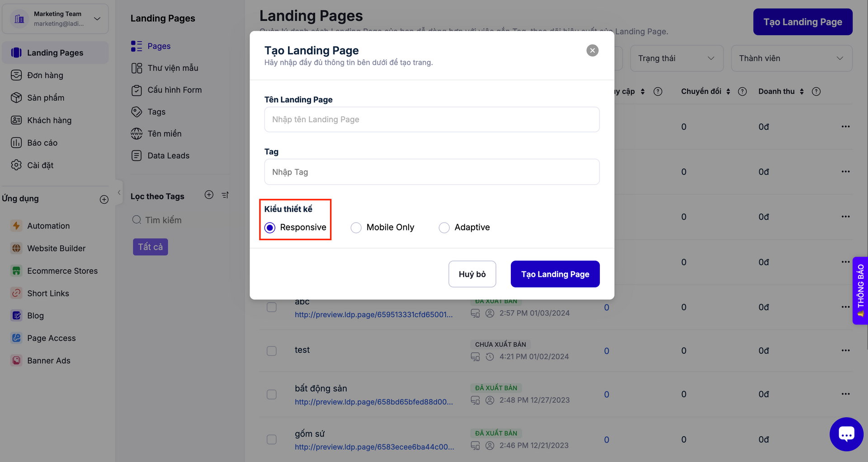The width and height of the screenshot is (868, 462).
Task: Select Responsive design type
Action: tap(270, 228)
